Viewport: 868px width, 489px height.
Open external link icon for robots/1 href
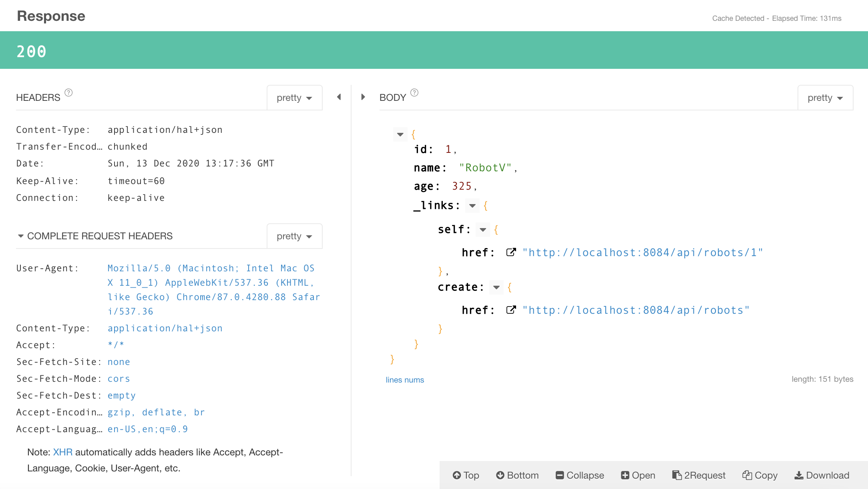click(510, 253)
